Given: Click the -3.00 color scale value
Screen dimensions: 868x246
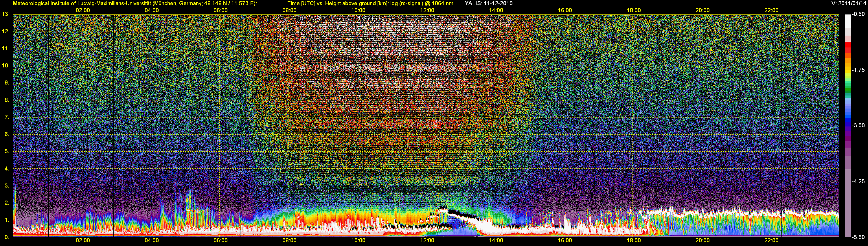Looking at the screenshot, I should pyautogui.click(x=858, y=125).
